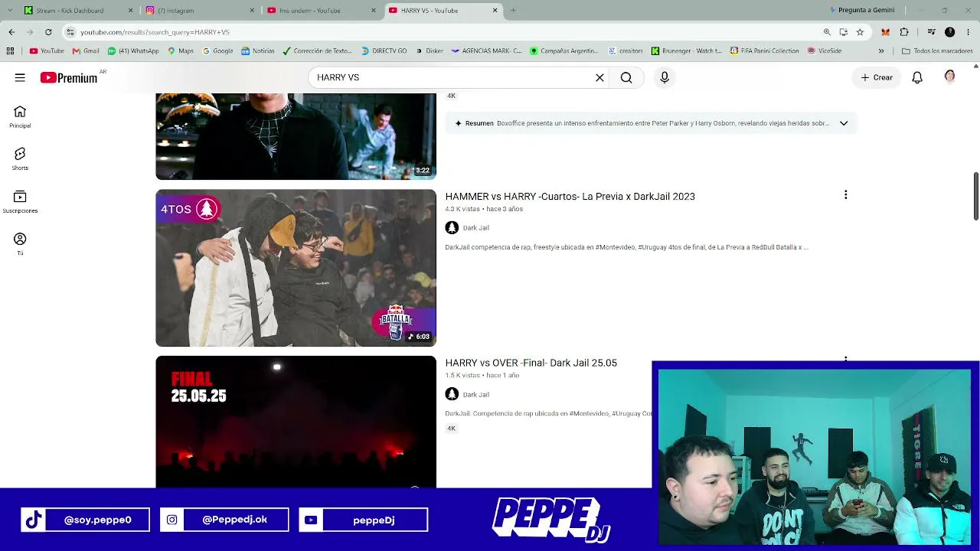Open the apps grid in bookmarks bar
The image size is (980, 551).
[10, 51]
